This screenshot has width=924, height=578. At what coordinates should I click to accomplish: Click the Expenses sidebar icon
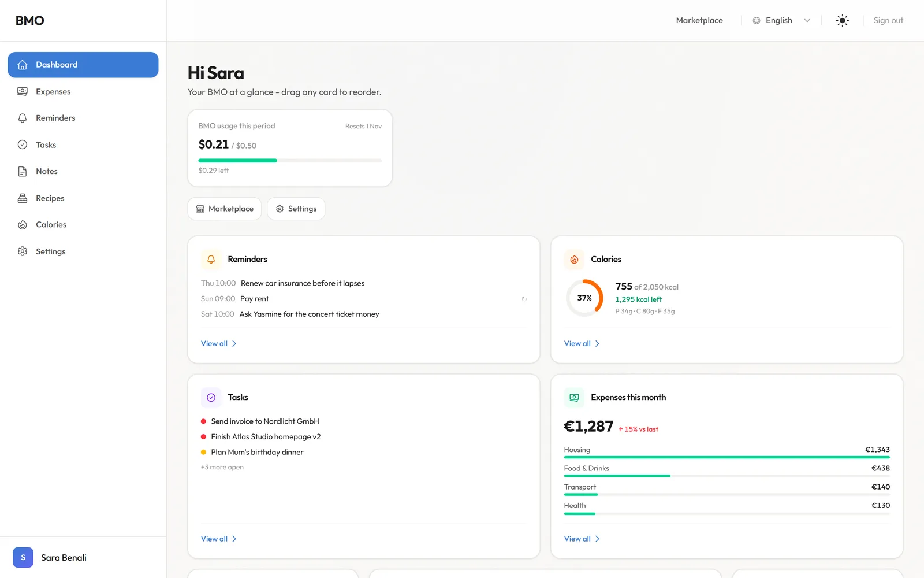pyautogui.click(x=23, y=91)
